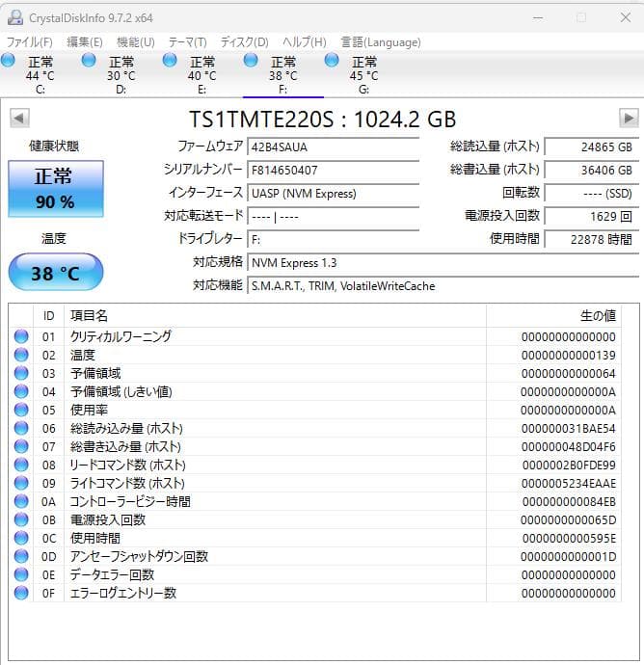Click the ID column header
The height and width of the screenshot is (665, 644).
tap(49, 315)
